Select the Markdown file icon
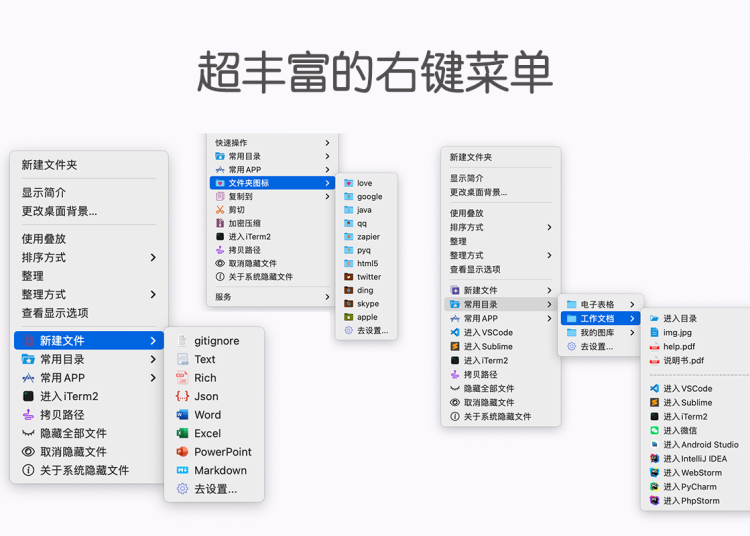The image size is (750, 536). pos(182,471)
